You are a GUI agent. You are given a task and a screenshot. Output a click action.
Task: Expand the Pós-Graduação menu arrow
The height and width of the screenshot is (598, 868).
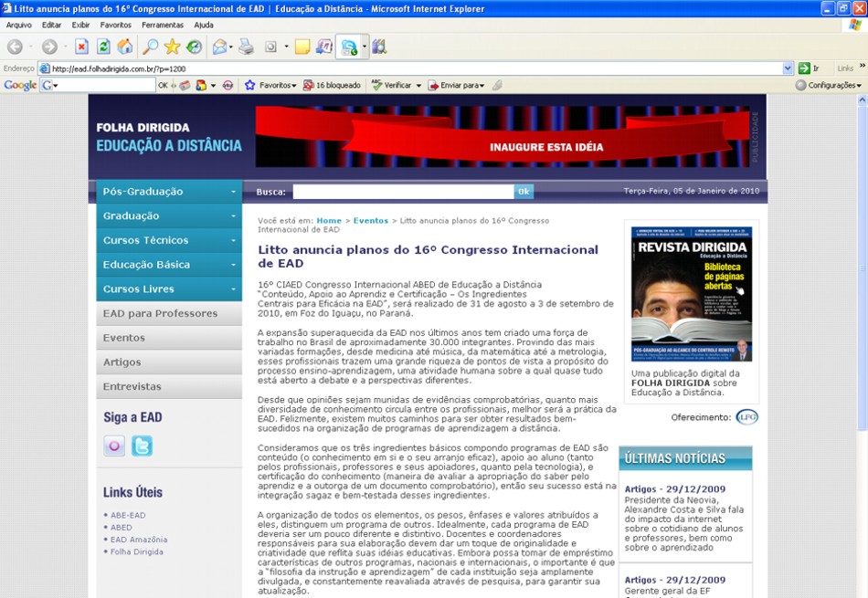233,192
